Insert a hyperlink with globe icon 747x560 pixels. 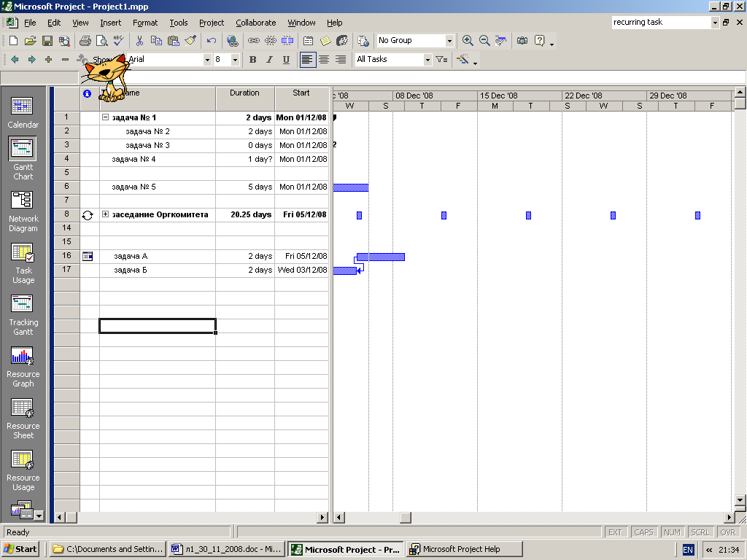pos(233,41)
